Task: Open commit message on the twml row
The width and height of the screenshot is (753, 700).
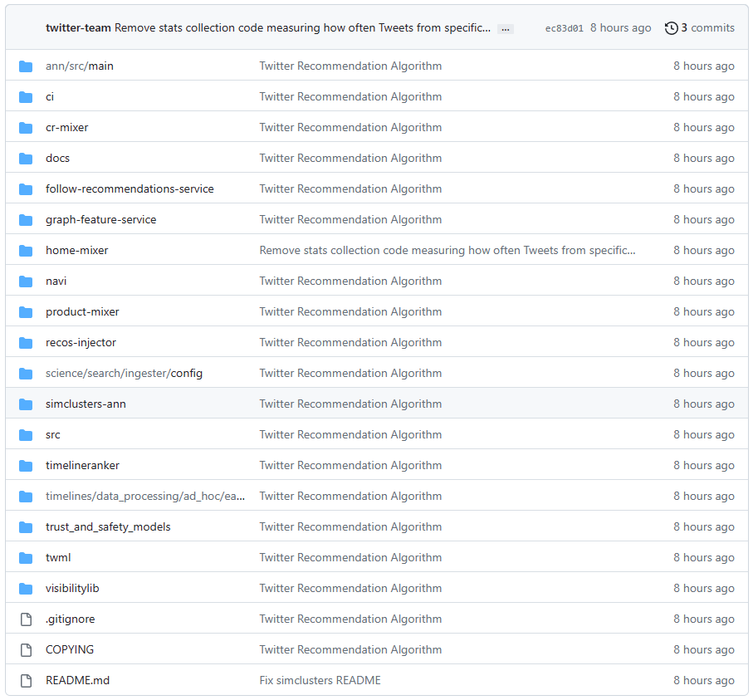Action: [350, 558]
